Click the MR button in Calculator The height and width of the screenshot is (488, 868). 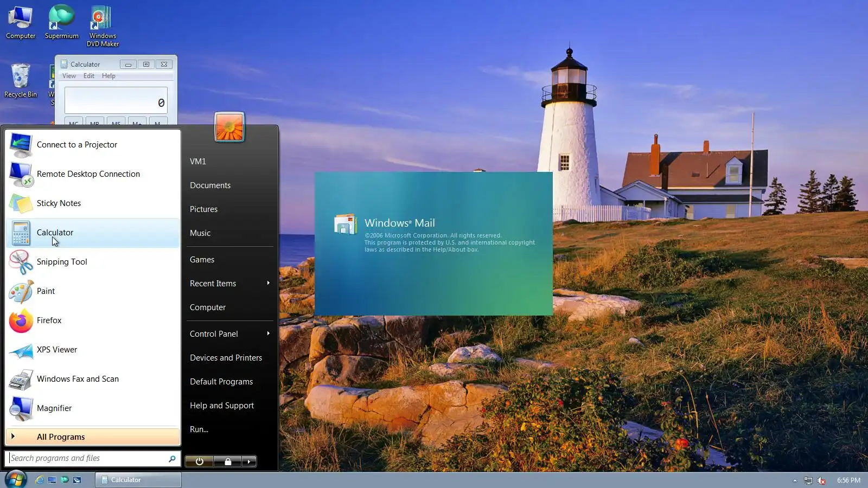95,121
